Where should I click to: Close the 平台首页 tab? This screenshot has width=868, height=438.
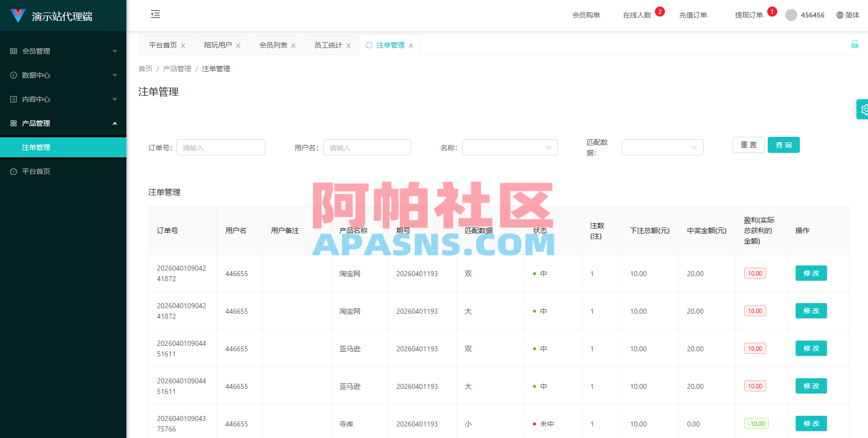(183, 46)
